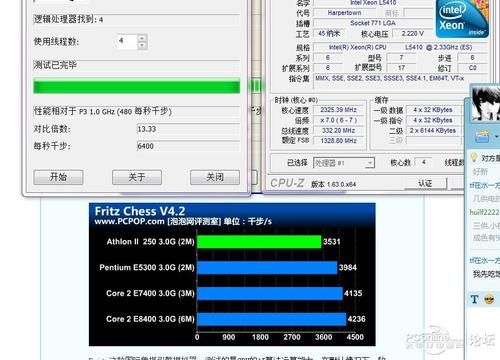Click the bus speed 332.20 MHz value
Viewport: 500px width, 360px height.
pos(338,130)
